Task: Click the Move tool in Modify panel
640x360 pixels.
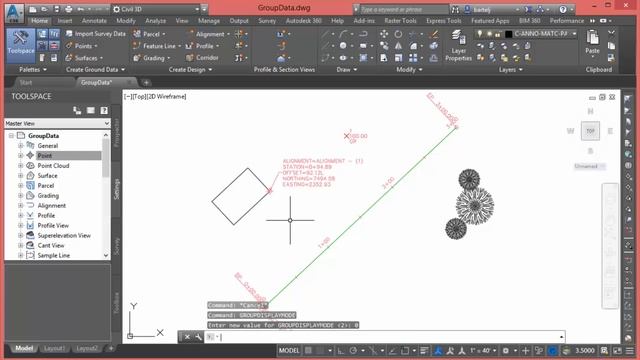Action: coord(384,34)
